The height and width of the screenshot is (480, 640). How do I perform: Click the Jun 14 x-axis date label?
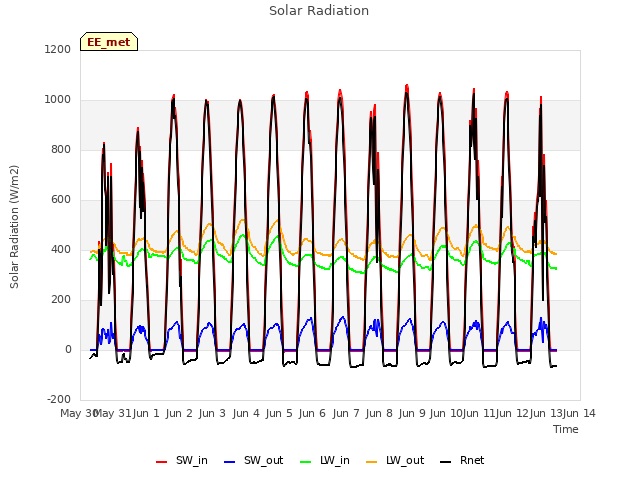click(579, 413)
